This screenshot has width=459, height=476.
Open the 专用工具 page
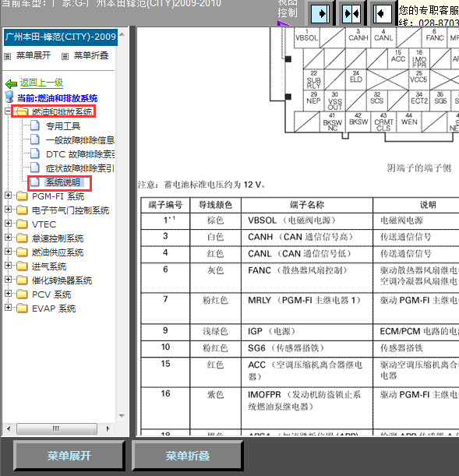coord(63,126)
